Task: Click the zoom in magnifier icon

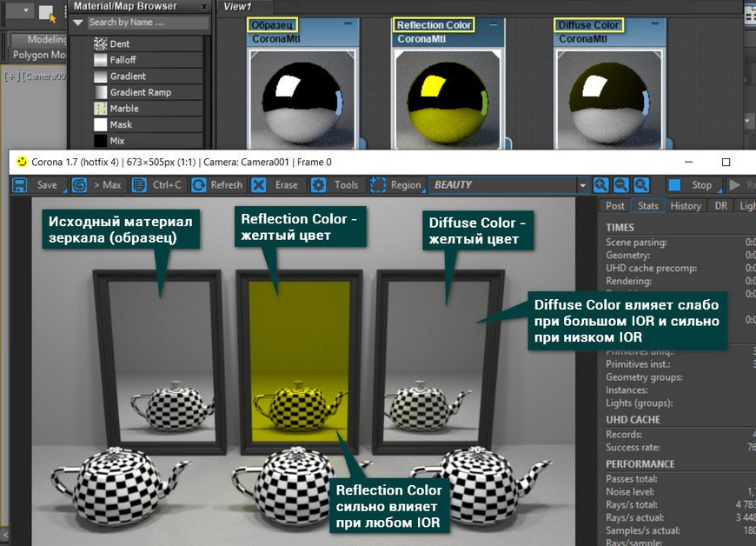Action: (600, 185)
